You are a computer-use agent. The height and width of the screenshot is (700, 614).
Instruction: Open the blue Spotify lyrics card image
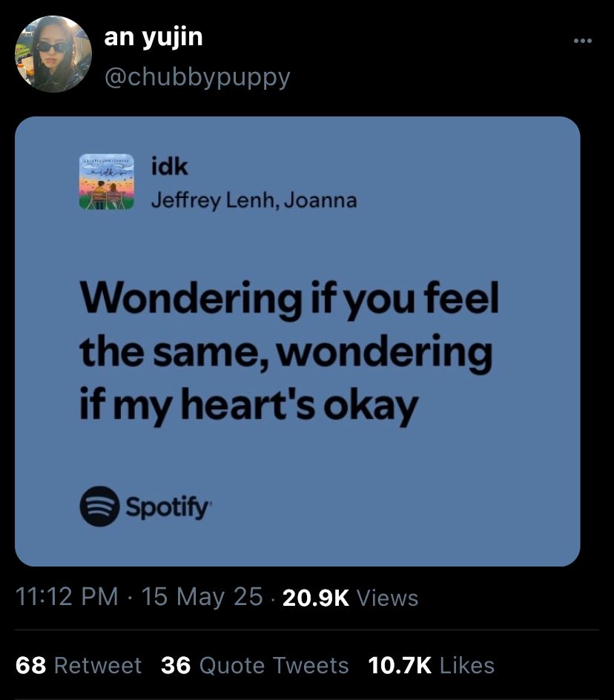pyautogui.click(x=297, y=342)
